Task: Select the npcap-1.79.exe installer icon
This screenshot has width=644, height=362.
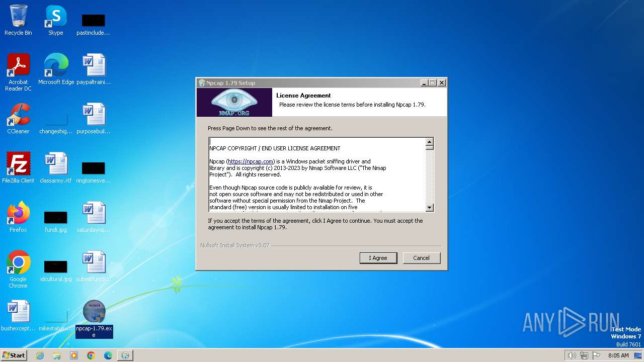Action: (94, 319)
